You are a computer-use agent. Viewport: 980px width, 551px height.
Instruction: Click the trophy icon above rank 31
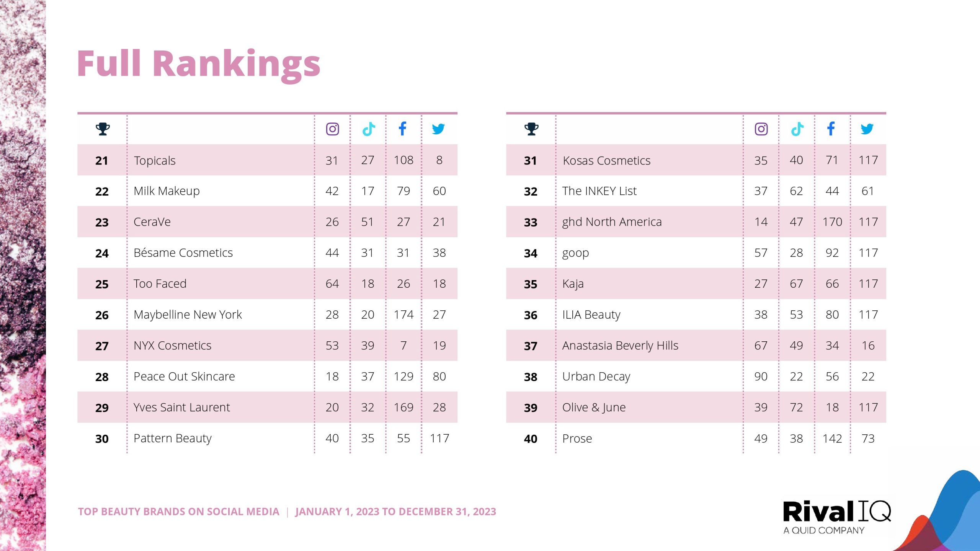[x=531, y=129]
